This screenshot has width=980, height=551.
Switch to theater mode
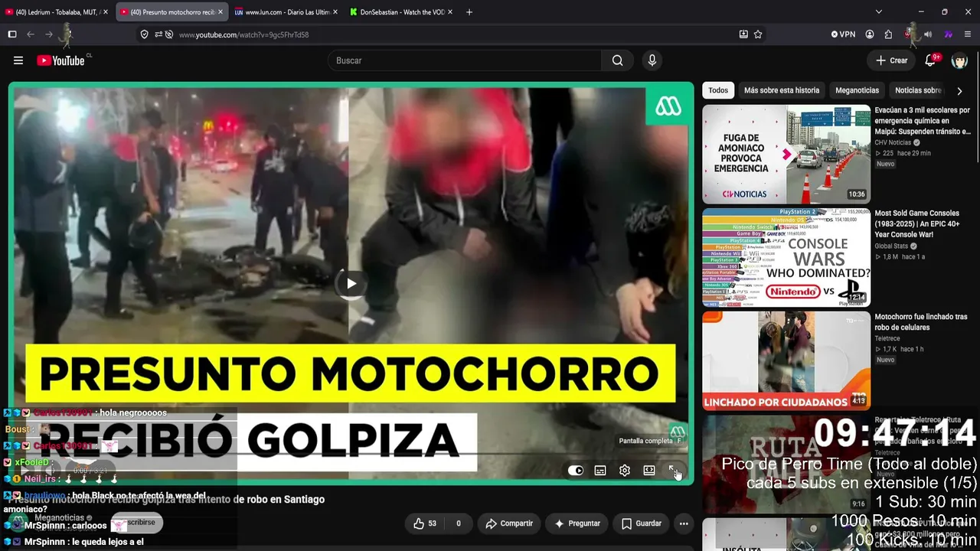coord(649,471)
